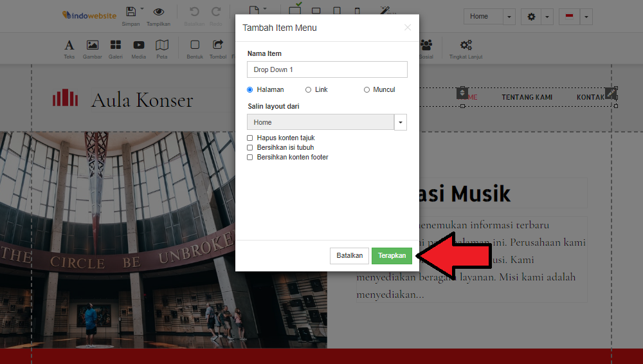Click the Redo icon

coord(216,12)
